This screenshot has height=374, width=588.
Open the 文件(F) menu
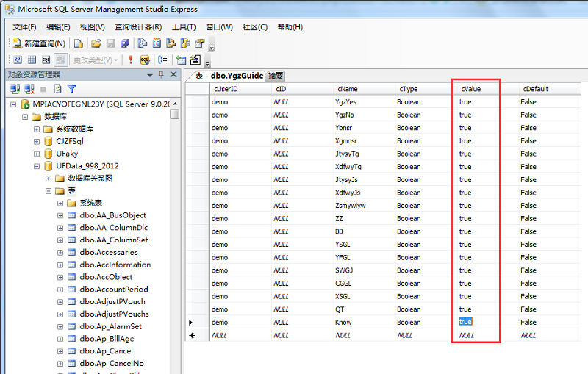pos(24,27)
